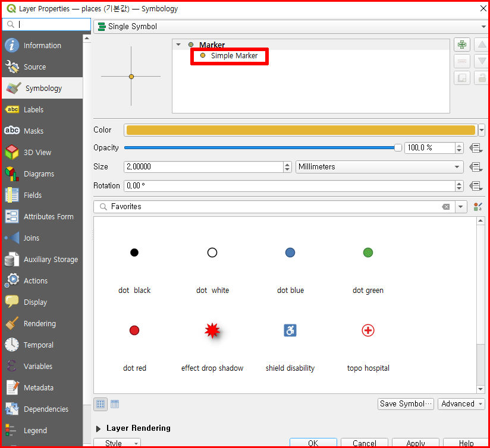Viewport: 490px width, 448px height.
Task: Switch symbol list to list view
Action: (115, 404)
